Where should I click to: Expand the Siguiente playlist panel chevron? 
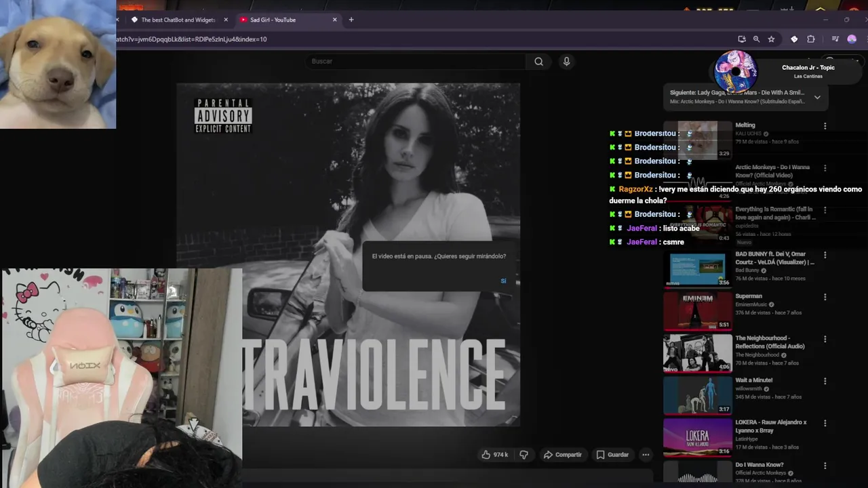click(x=817, y=97)
